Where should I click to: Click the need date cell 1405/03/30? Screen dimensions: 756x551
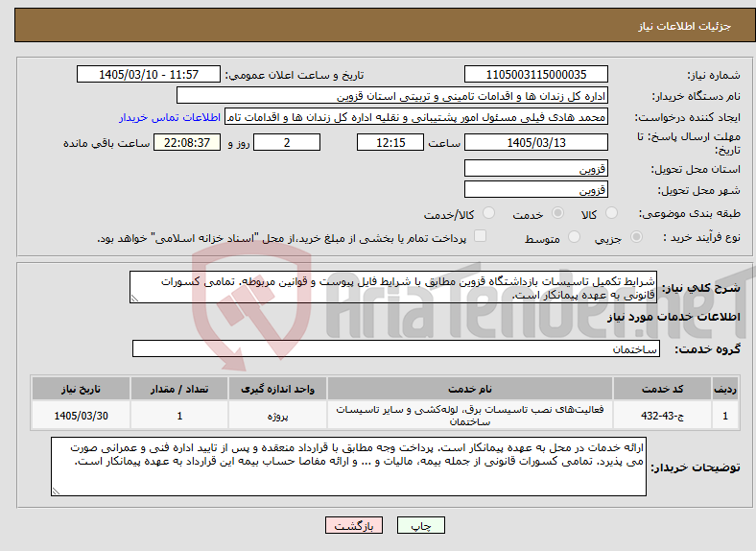click(81, 415)
